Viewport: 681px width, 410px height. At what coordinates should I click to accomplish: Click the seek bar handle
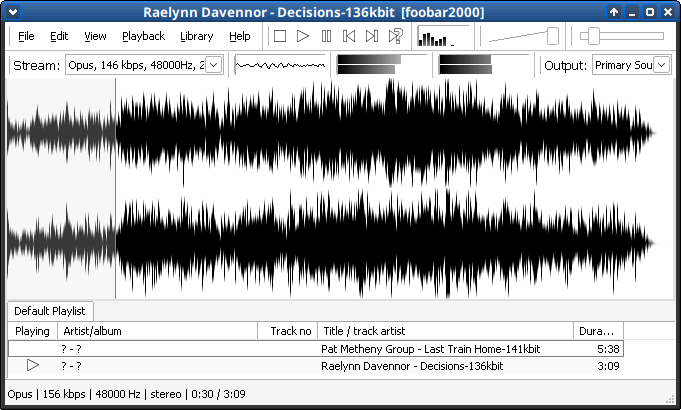click(x=593, y=36)
